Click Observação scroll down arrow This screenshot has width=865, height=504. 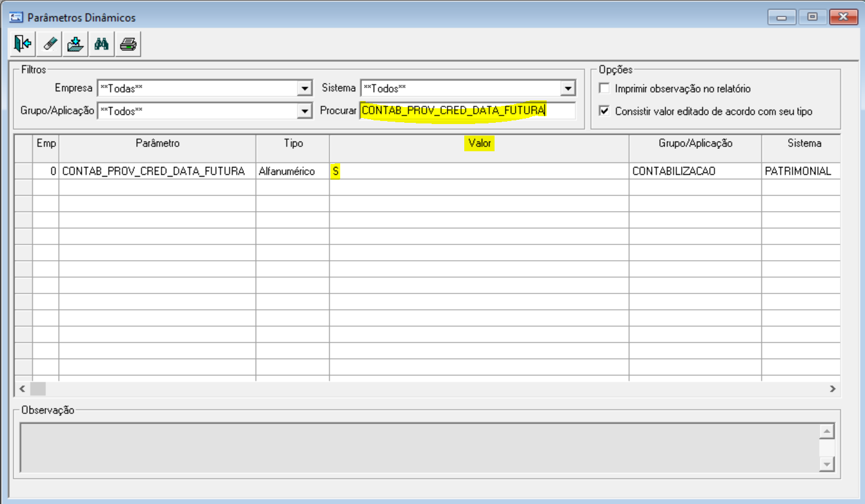(827, 464)
